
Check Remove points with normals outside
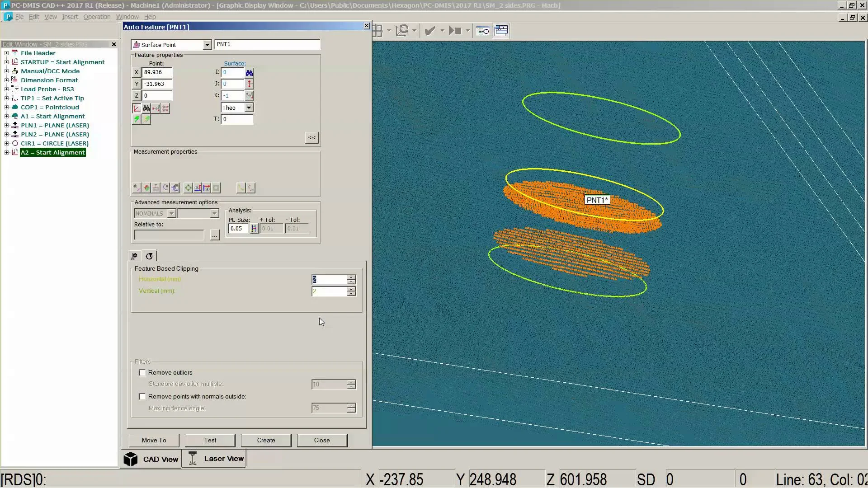(x=142, y=397)
